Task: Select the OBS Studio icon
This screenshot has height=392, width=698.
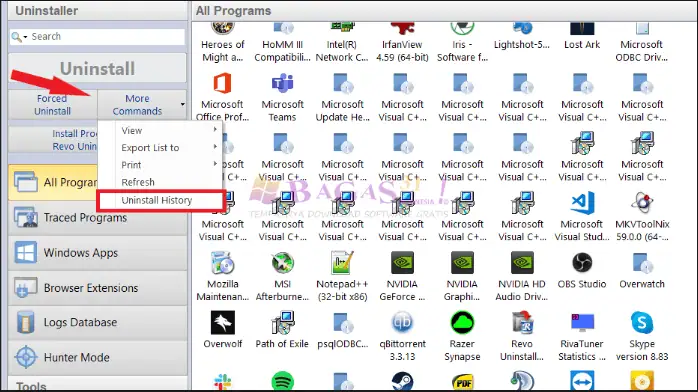Action: pos(582,263)
